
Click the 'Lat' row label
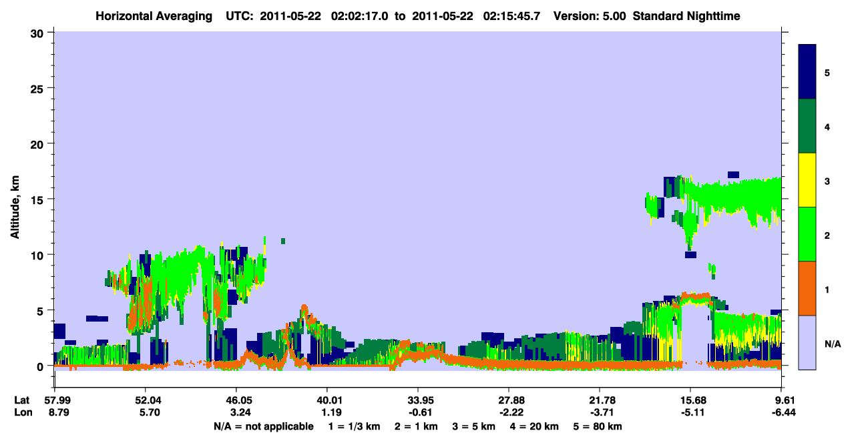coord(22,400)
